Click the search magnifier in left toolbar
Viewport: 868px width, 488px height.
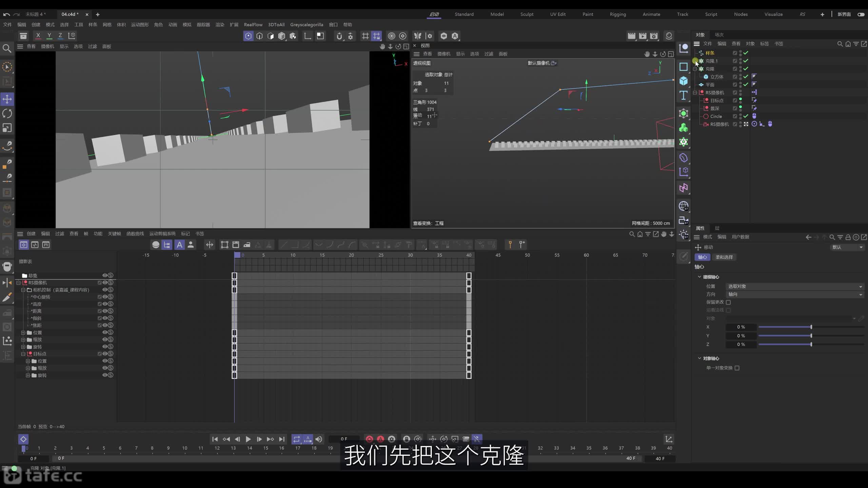click(7, 48)
